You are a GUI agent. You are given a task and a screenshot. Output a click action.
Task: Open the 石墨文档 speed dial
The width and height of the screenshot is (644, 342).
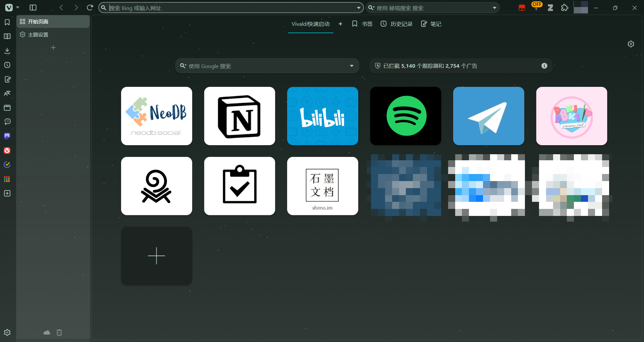click(x=323, y=186)
